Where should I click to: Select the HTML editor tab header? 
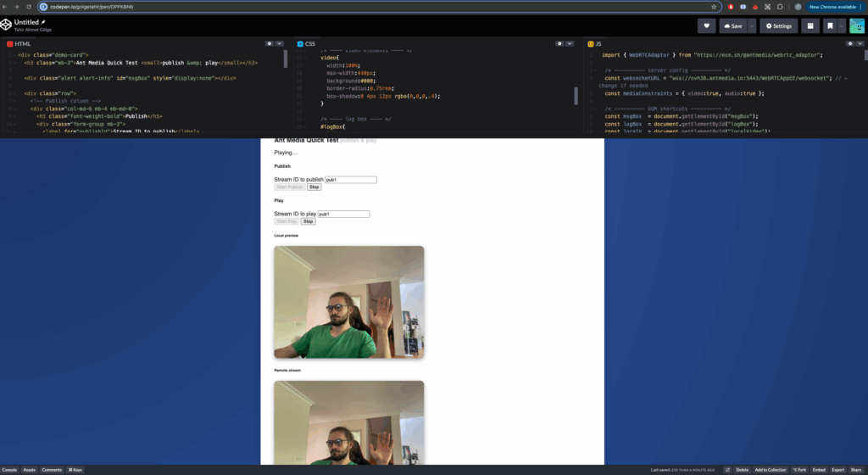pyautogui.click(x=19, y=44)
